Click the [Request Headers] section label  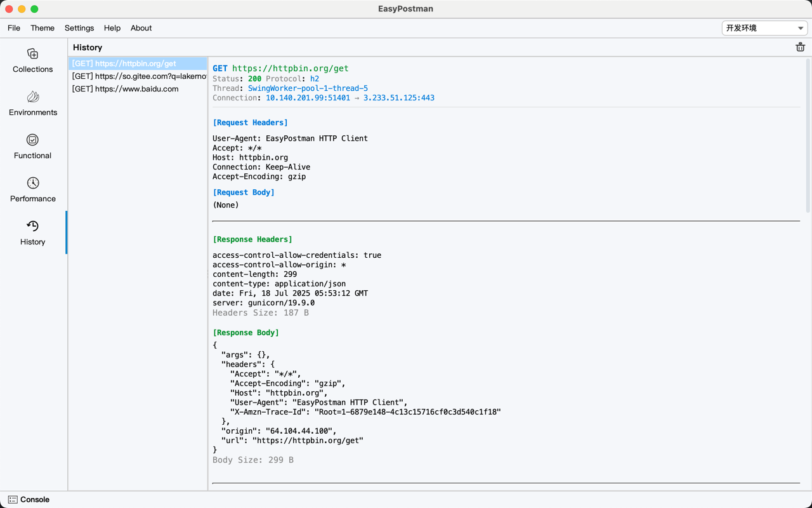[x=250, y=123]
